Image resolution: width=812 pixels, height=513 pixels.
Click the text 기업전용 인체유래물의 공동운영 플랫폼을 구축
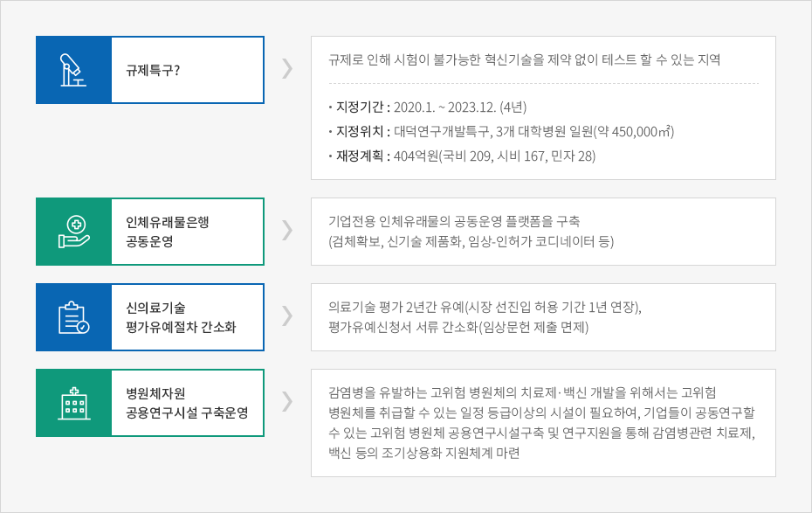454,222
